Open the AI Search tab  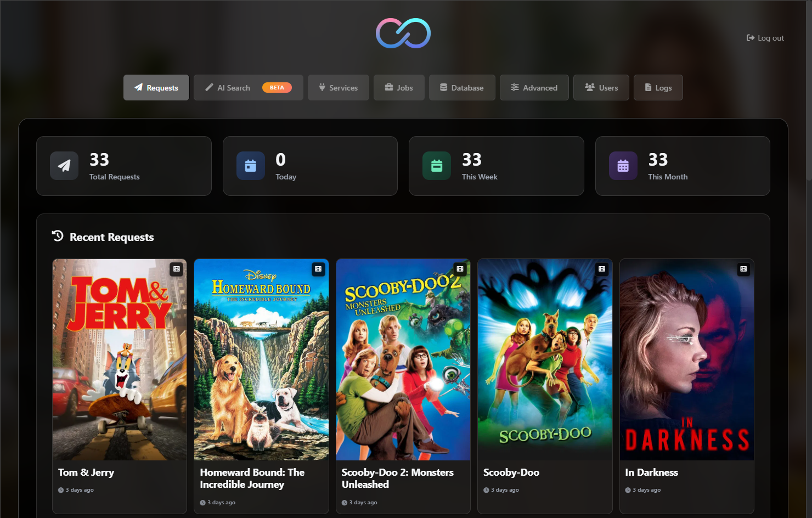249,88
